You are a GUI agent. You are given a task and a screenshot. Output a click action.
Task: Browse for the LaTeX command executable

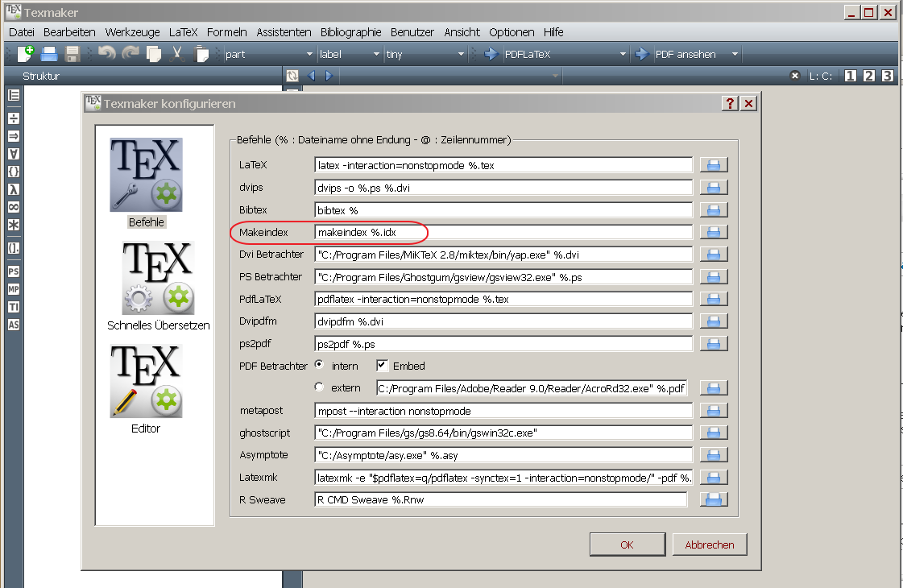pyautogui.click(x=714, y=165)
